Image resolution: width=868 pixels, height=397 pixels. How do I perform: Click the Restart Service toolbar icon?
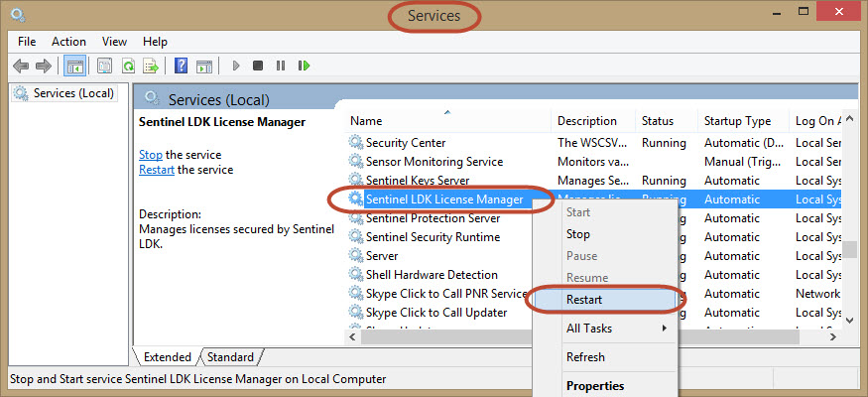pyautogui.click(x=304, y=66)
